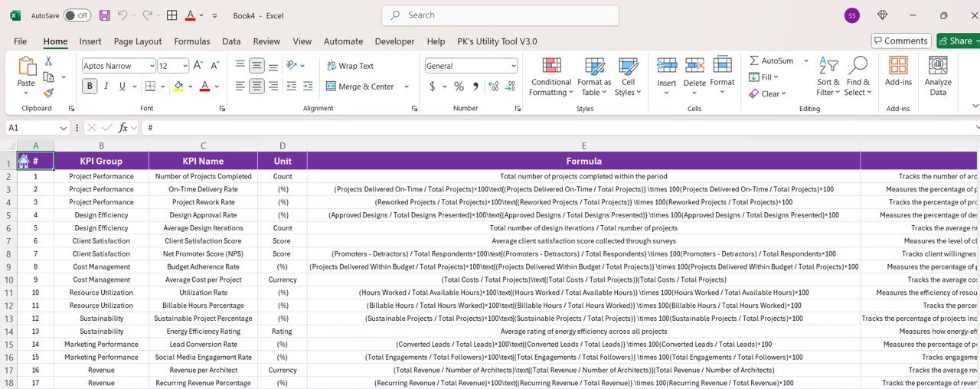Image resolution: width=980 pixels, height=389 pixels.
Task: Expand the Aptos Narrow font dropdown
Action: pyautogui.click(x=150, y=66)
